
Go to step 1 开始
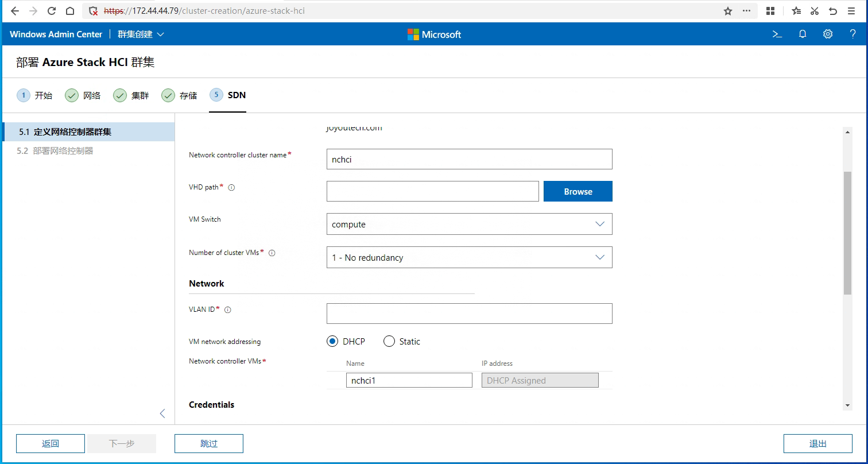(x=34, y=95)
